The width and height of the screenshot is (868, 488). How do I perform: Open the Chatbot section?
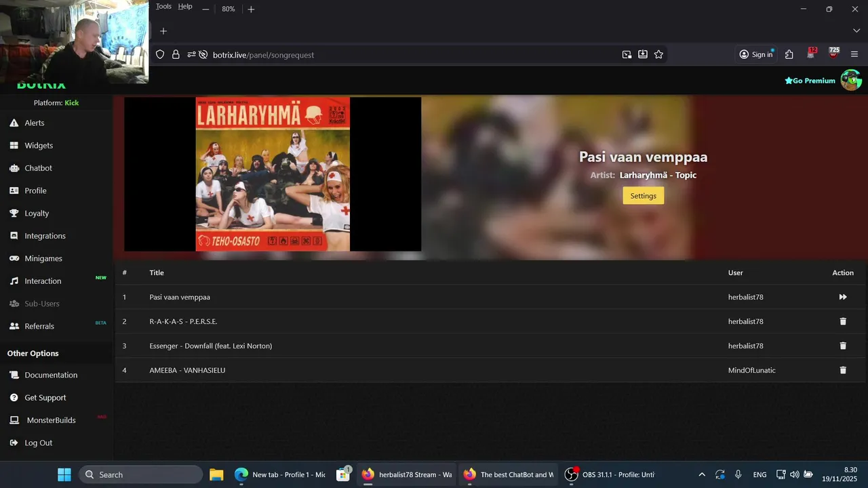pyautogui.click(x=38, y=168)
